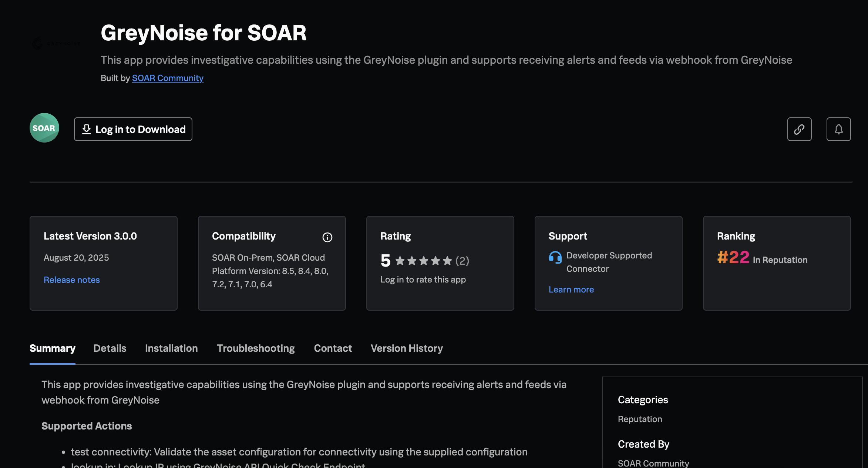Viewport: 868px width, 468px height.
Task: Click the SOAR round green badge
Action: (44, 128)
